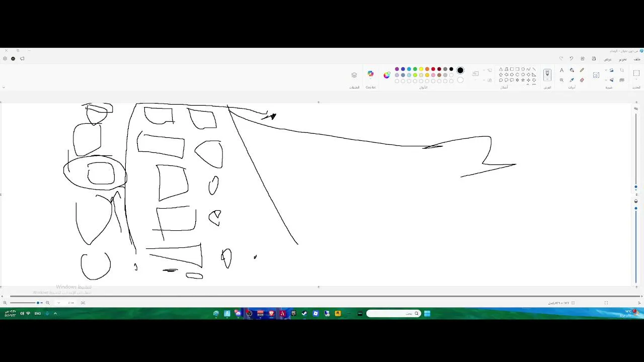Screen dimensions: 644x362
Task: Select the Pencil tool
Action: (582, 70)
